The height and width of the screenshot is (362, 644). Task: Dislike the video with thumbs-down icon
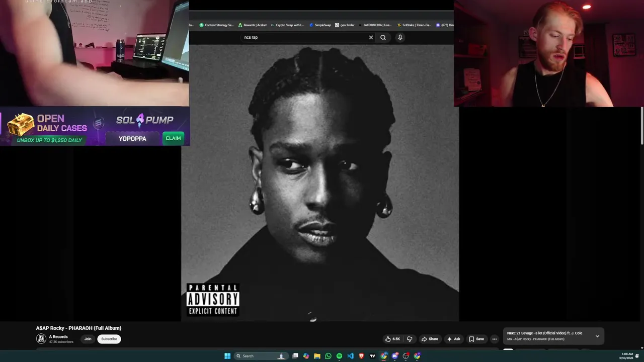tap(410, 339)
